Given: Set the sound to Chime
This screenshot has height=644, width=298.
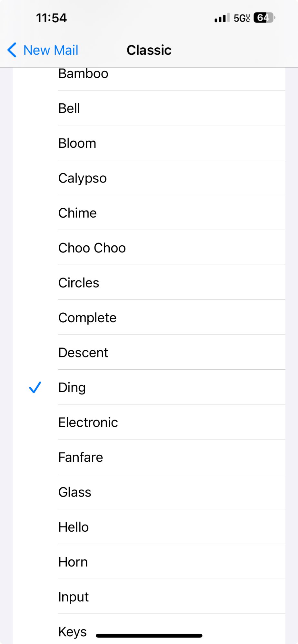Looking at the screenshot, I should coord(77,213).
